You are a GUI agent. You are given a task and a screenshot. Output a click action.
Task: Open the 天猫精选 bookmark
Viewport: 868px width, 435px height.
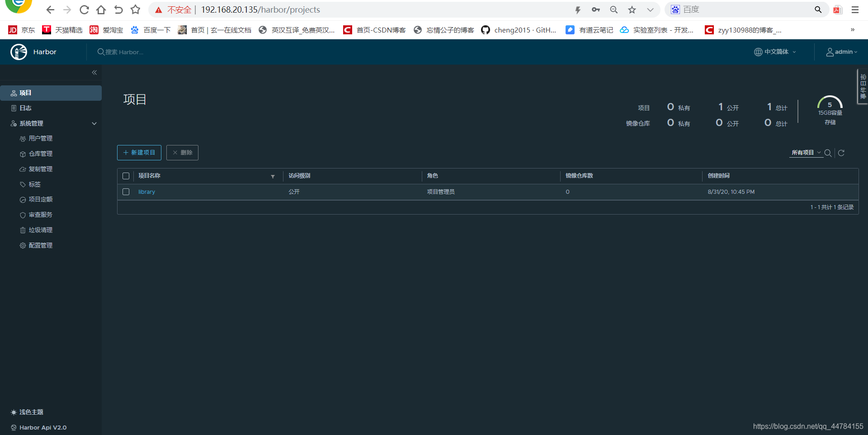(62, 30)
